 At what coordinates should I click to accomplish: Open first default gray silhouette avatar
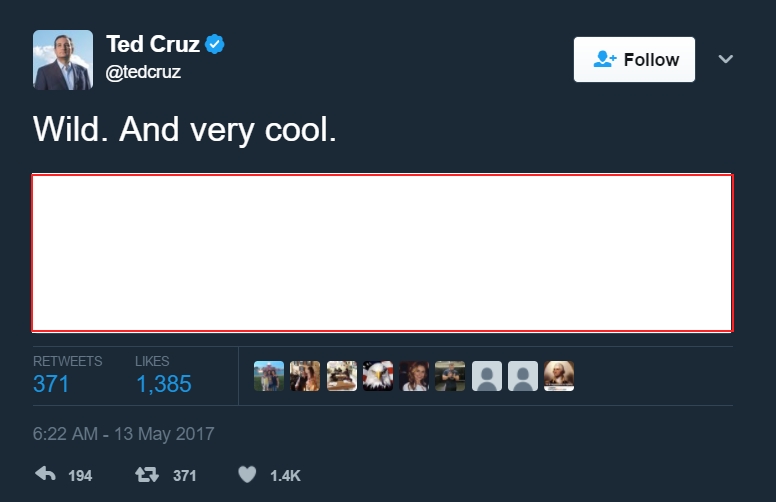487,376
